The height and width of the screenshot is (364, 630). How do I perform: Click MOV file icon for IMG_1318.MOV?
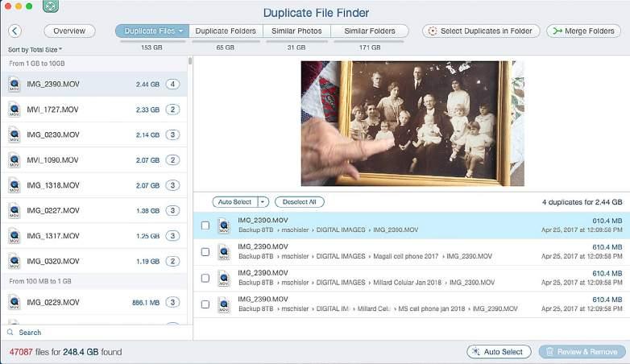click(x=15, y=185)
